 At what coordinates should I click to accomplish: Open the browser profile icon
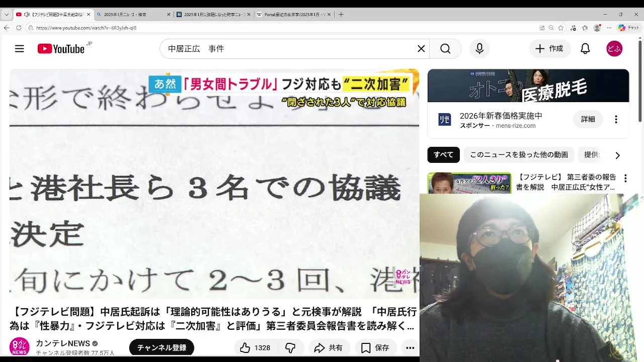(597, 28)
